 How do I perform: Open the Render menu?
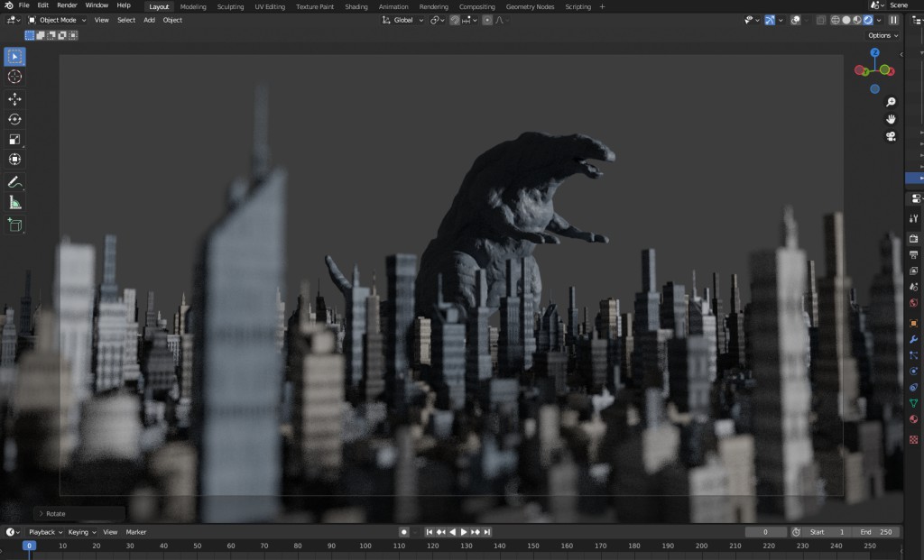click(67, 5)
